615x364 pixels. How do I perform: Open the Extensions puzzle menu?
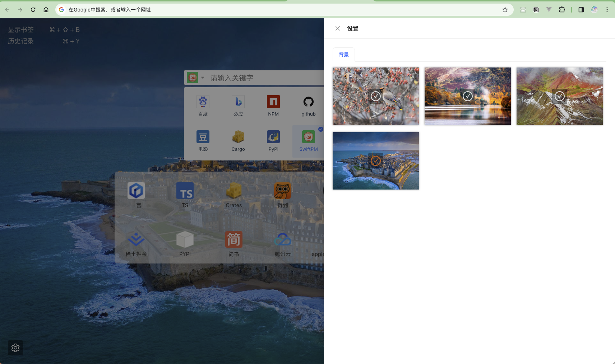[x=562, y=10]
